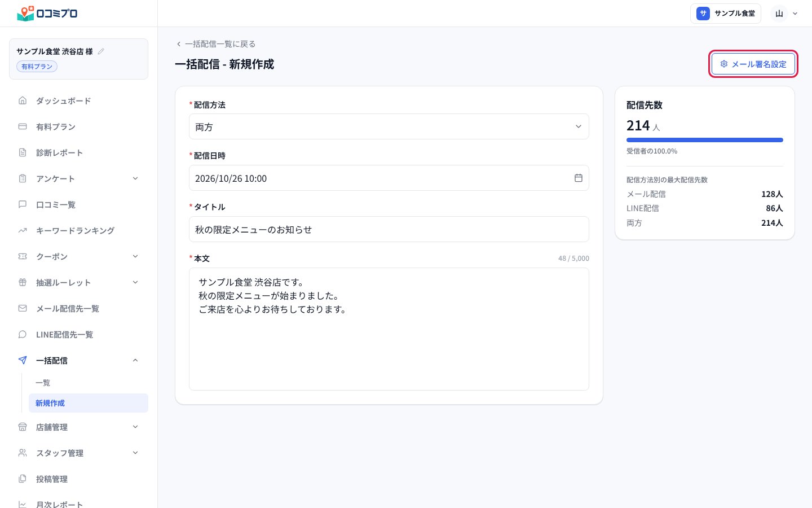Click the 一括配信 paper plane icon

pyautogui.click(x=23, y=360)
